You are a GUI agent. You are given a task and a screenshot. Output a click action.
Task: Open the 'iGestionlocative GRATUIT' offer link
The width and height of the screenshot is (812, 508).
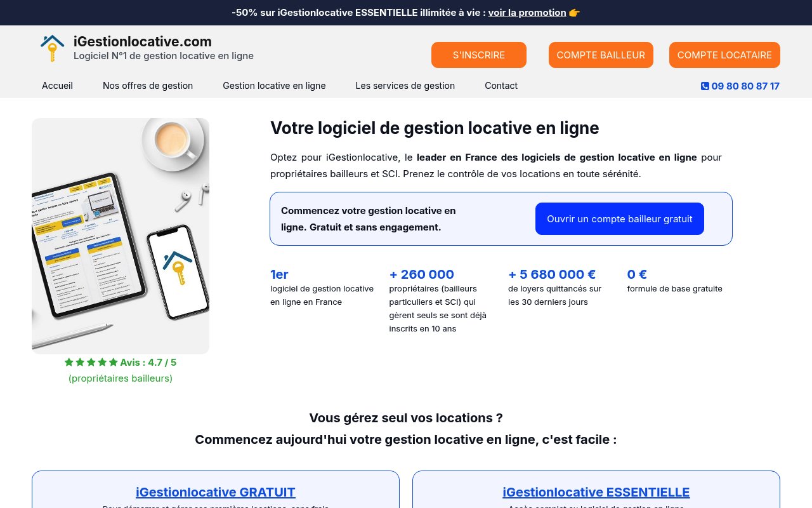pos(216,492)
